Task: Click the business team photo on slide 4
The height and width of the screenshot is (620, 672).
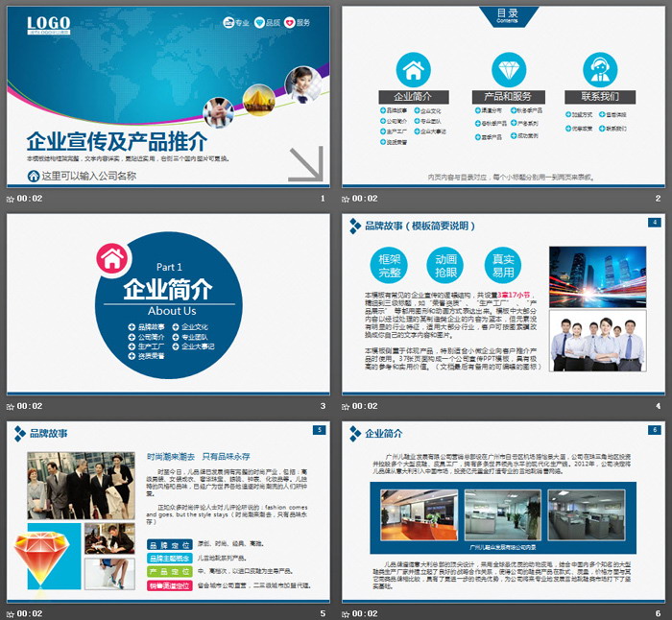Action: [597, 341]
